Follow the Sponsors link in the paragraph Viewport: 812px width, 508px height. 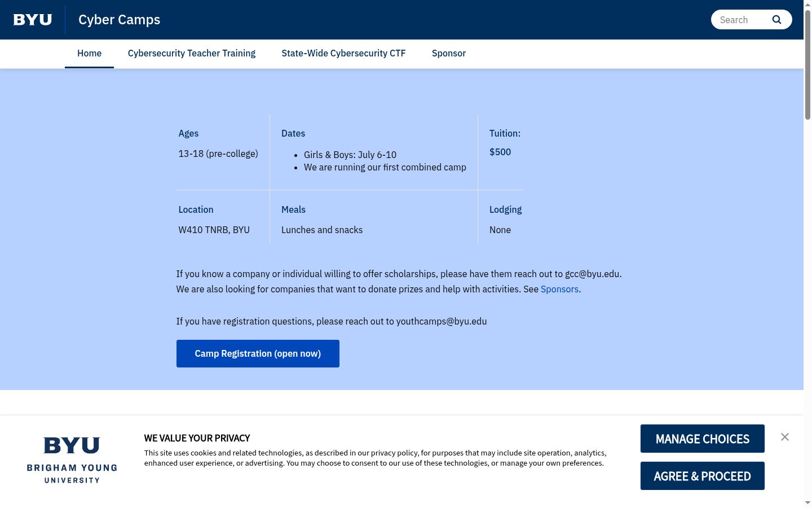(x=559, y=289)
